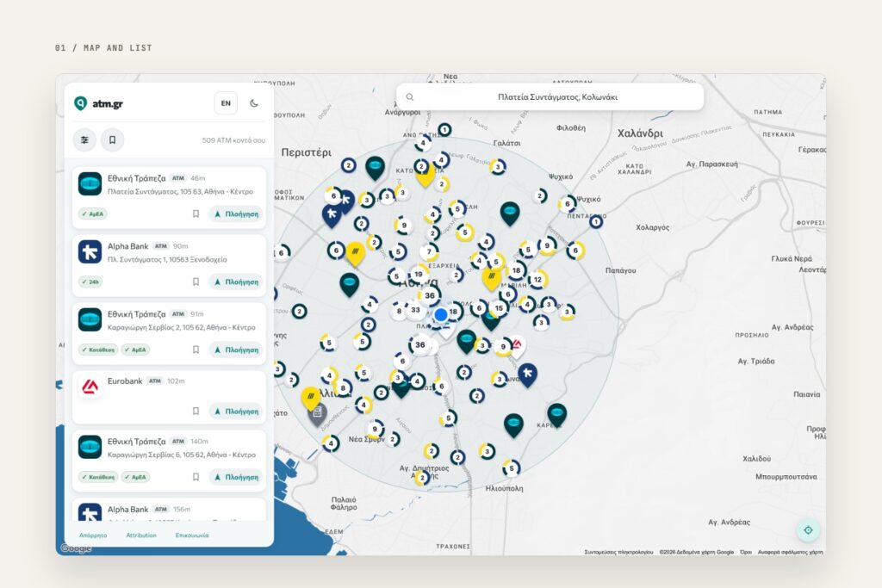The height and width of the screenshot is (588, 882).
Task: Select the teal National Bank pin below Ψυχικό
Action: point(510,214)
